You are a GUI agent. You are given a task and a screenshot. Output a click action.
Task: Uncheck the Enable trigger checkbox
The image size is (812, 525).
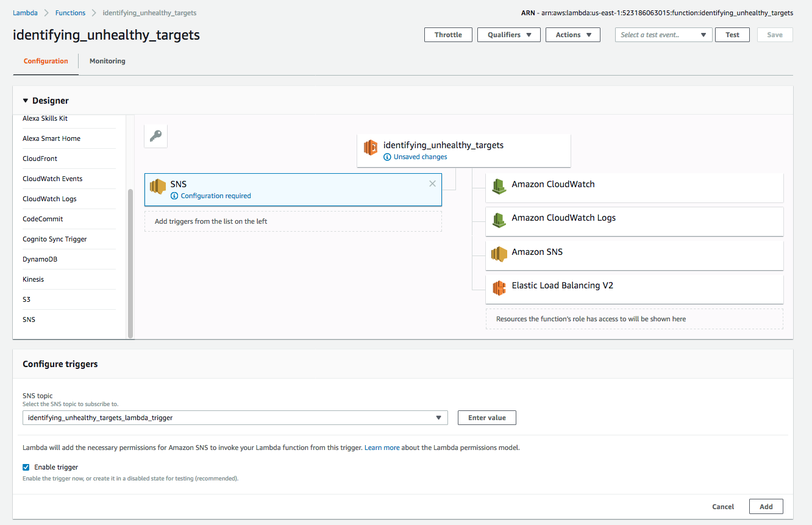coord(26,467)
